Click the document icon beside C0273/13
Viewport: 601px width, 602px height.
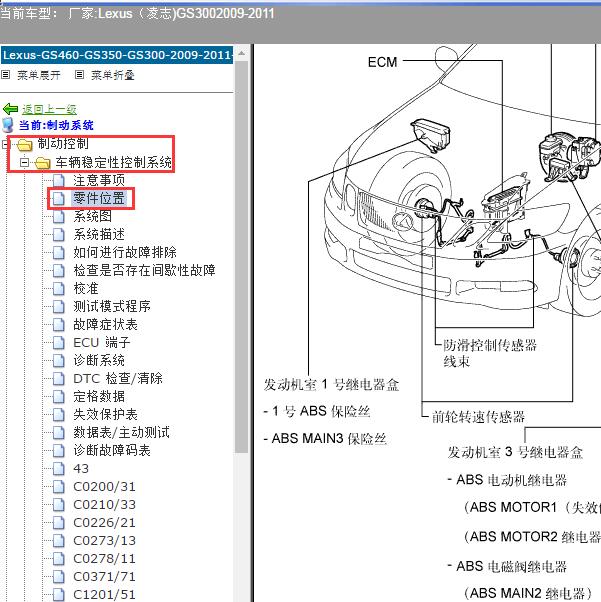point(58,541)
